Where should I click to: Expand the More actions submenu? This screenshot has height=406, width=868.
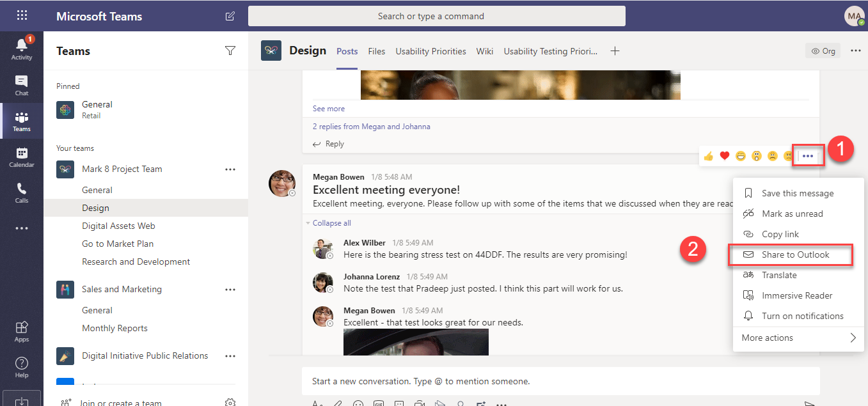coord(798,338)
